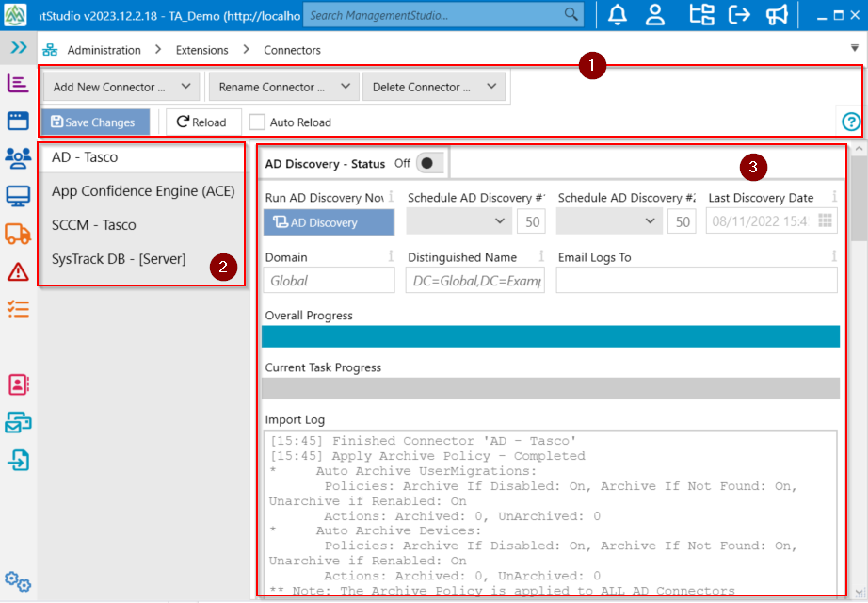This screenshot has height=603, width=868.
Task: Open the settings gears sidebar icon
Action: coord(18,581)
